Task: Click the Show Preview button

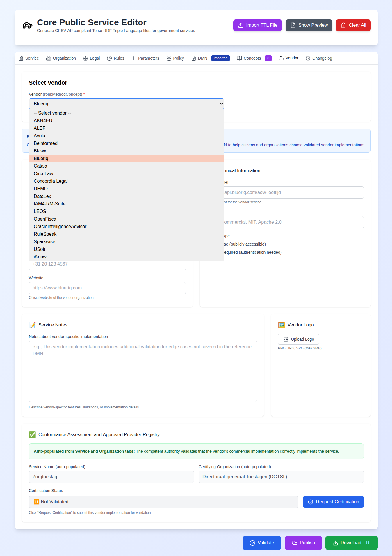Action: 309,25
